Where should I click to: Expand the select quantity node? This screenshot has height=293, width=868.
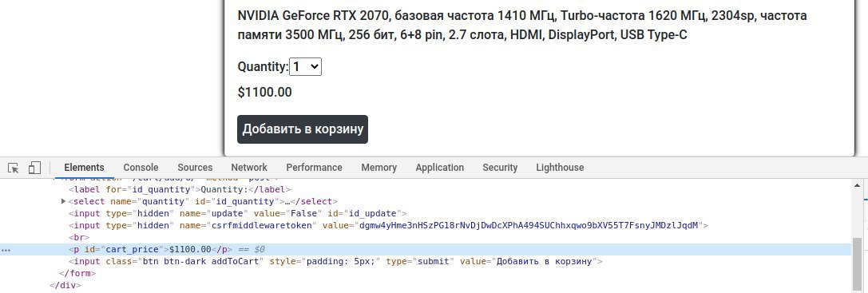tap(64, 201)
